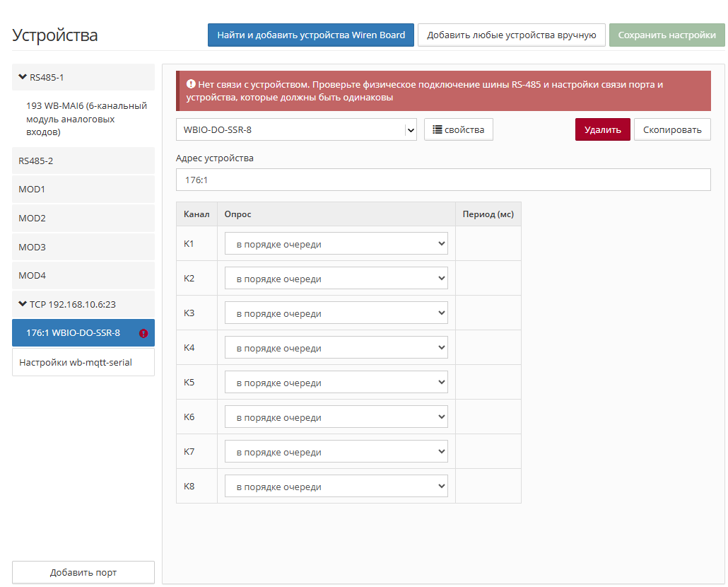Image resolution: width=728 pixels, height=587 pixels.
Task: Open the K7 polling mode dropdown
Action: coord(336,451)
